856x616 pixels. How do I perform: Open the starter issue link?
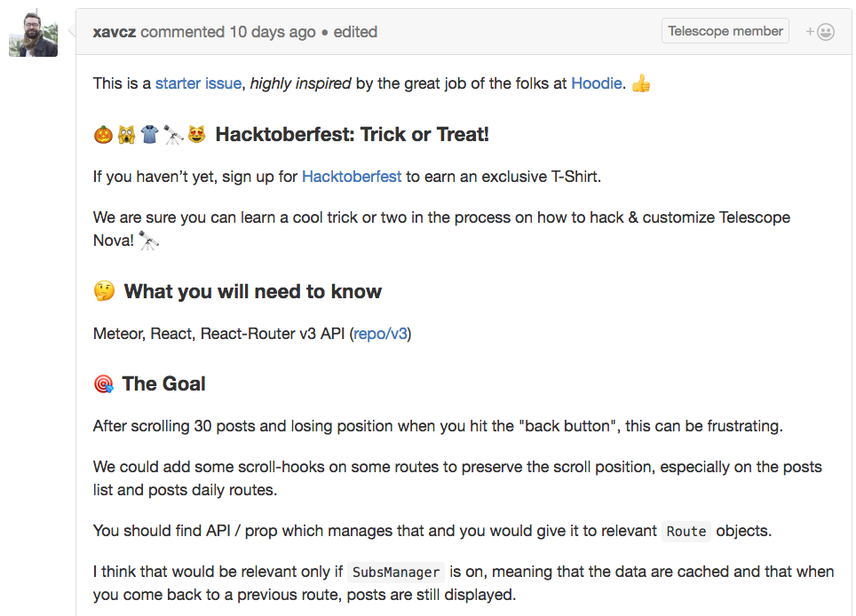(x=198, y=83)
